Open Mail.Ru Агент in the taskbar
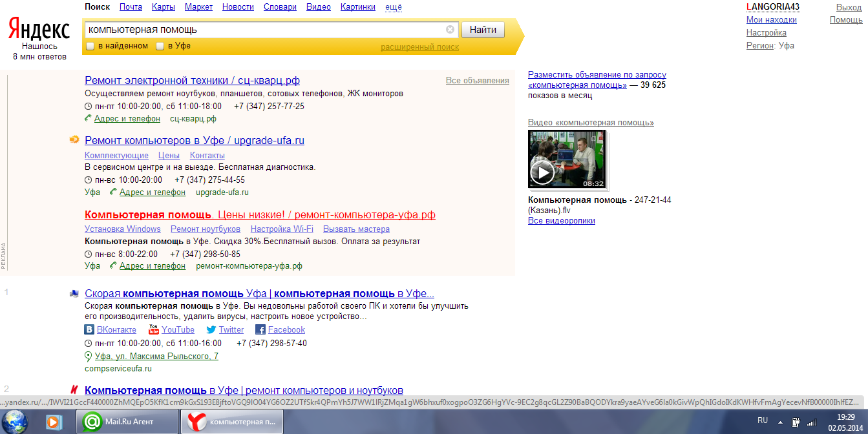 (x=127, y=422)
